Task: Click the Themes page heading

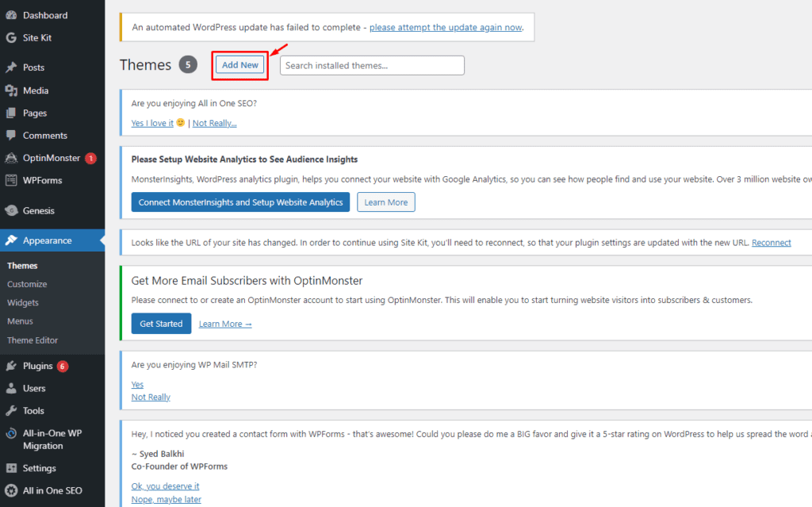Action: (x=146, y=65)
